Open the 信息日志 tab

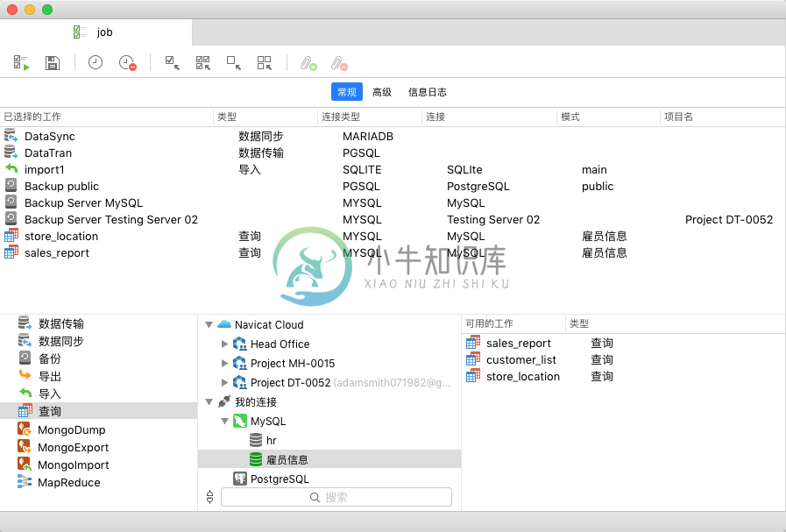coord(427,92)
